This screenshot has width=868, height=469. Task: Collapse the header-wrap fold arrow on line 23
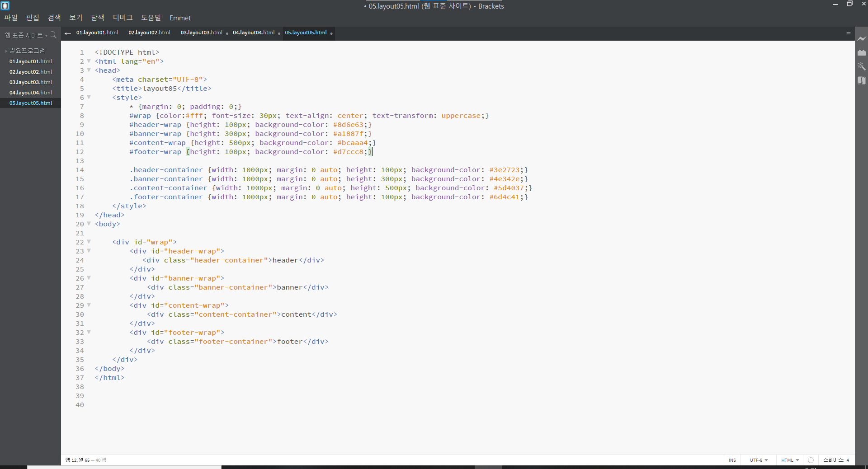point(89,251)
